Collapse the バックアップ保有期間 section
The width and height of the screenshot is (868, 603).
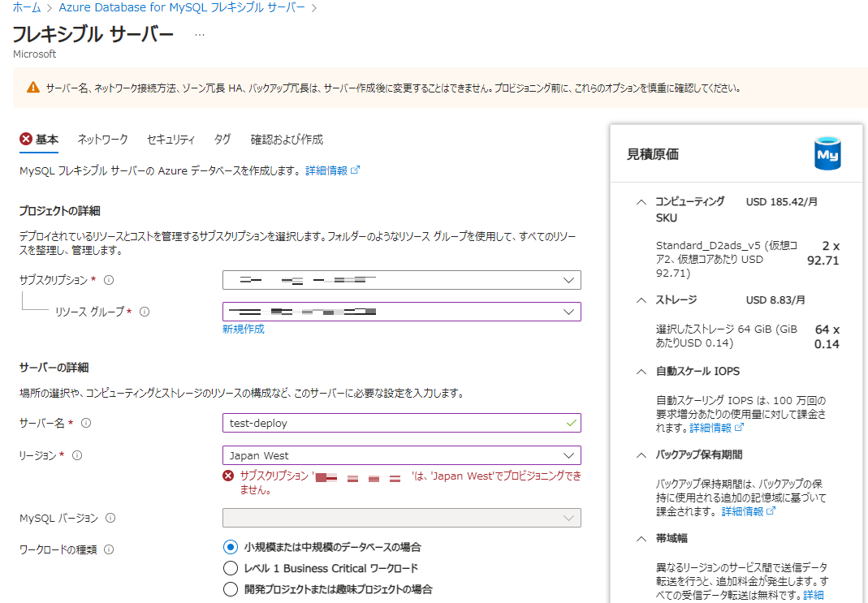point(641,455)
